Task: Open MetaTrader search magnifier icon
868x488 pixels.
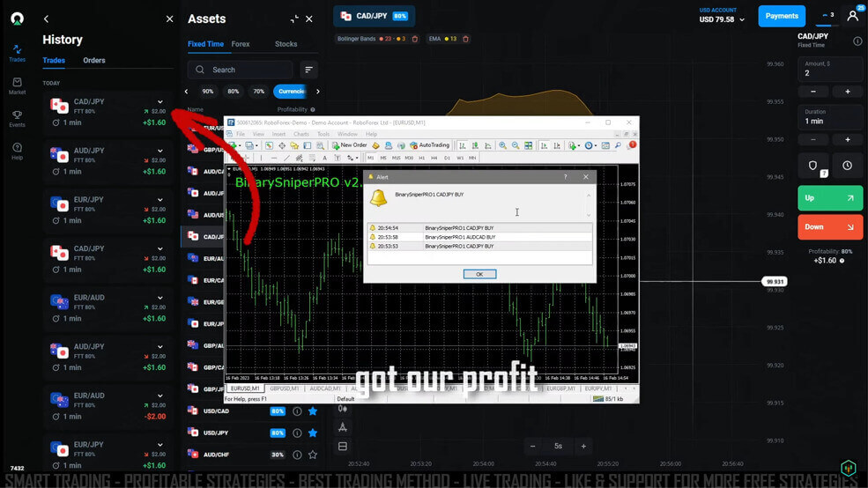Action: [x=618, y=145]
